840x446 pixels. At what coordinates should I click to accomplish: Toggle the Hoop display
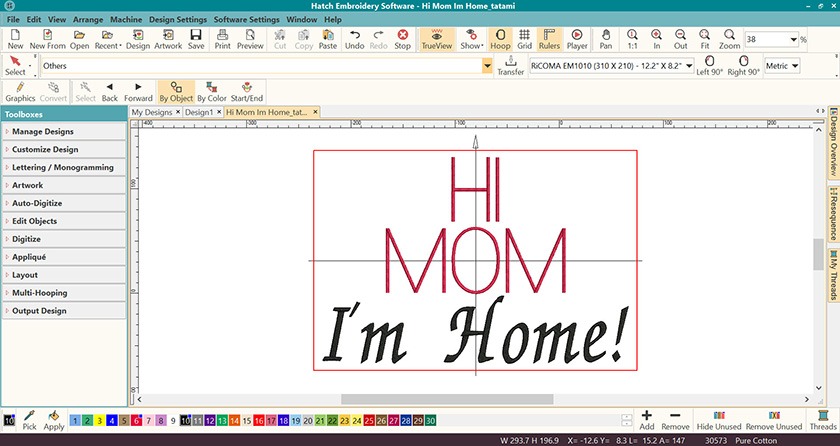click(x=498, y=39)
